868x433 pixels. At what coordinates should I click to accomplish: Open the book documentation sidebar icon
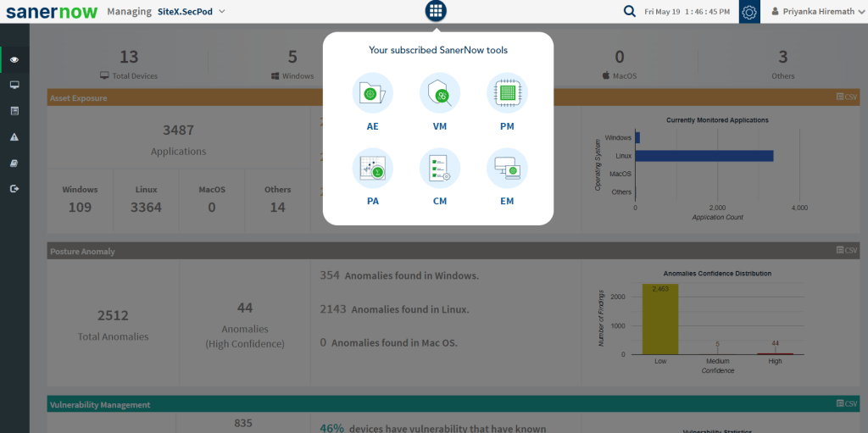click(14, 163)
